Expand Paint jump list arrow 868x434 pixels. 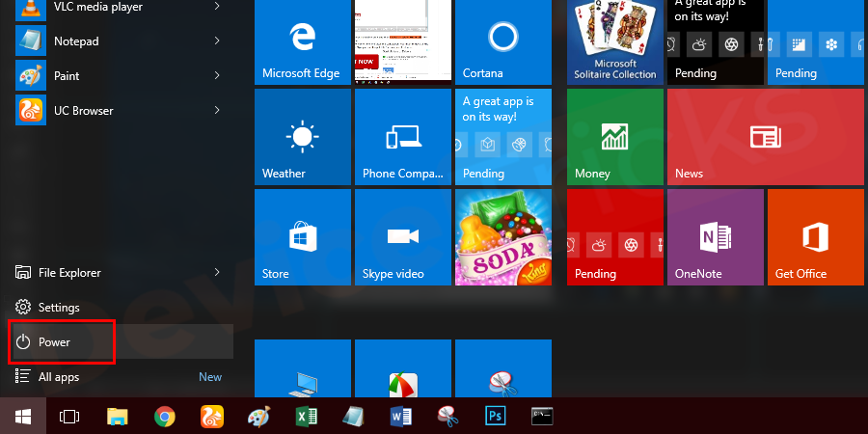(x=217, y=75)
